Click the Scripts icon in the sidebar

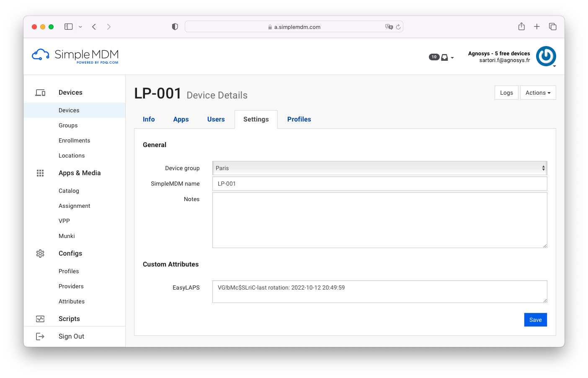[40, 318]
